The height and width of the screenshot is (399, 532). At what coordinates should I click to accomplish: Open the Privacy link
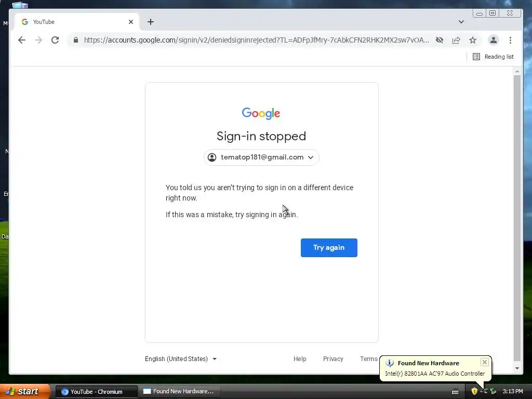tap(333, 359)
